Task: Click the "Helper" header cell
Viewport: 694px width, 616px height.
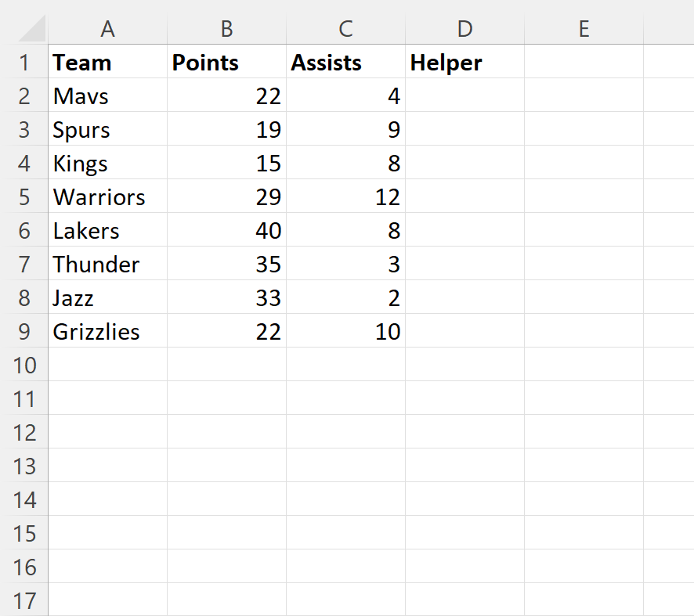Action: (x=464, y=63)
